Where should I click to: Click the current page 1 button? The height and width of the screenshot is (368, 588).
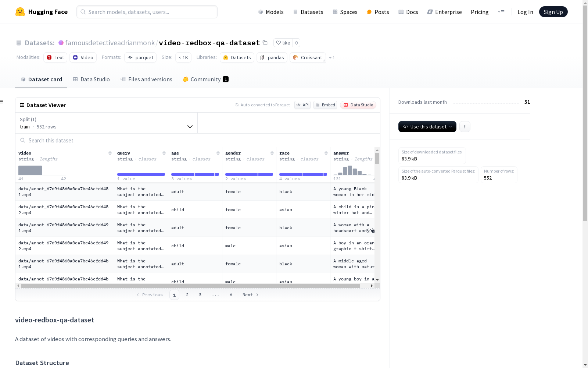click(x=174, y=295)
